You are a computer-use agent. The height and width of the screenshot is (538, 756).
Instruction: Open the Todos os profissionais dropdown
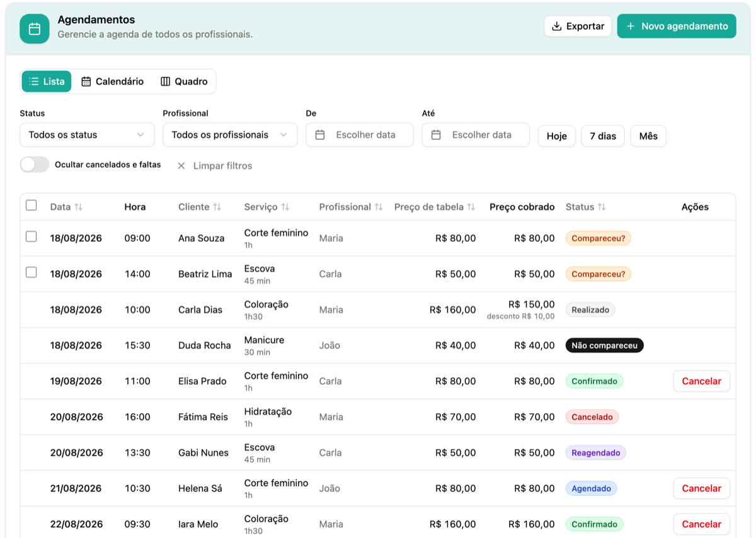230,135
